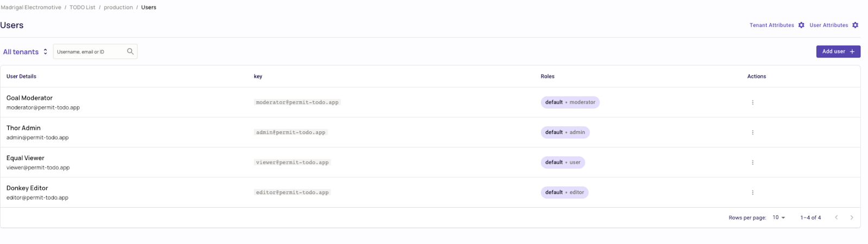Open actions menu for Equal Viewer

(752, 163)
